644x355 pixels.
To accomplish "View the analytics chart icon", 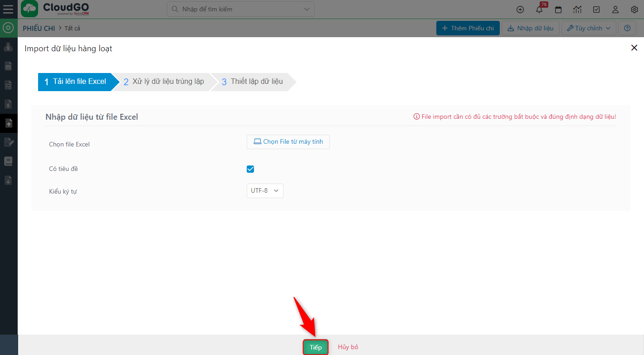I will (577, 9).
